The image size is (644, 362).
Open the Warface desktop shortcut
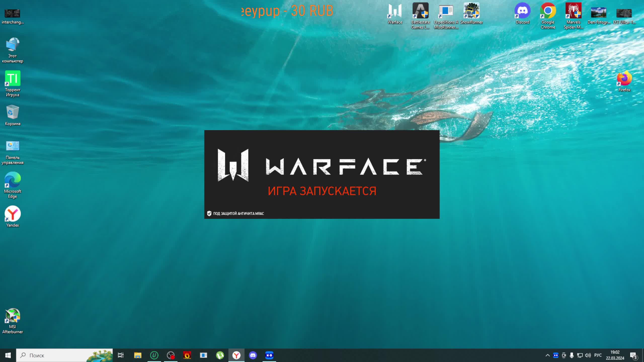click(395, 11)
